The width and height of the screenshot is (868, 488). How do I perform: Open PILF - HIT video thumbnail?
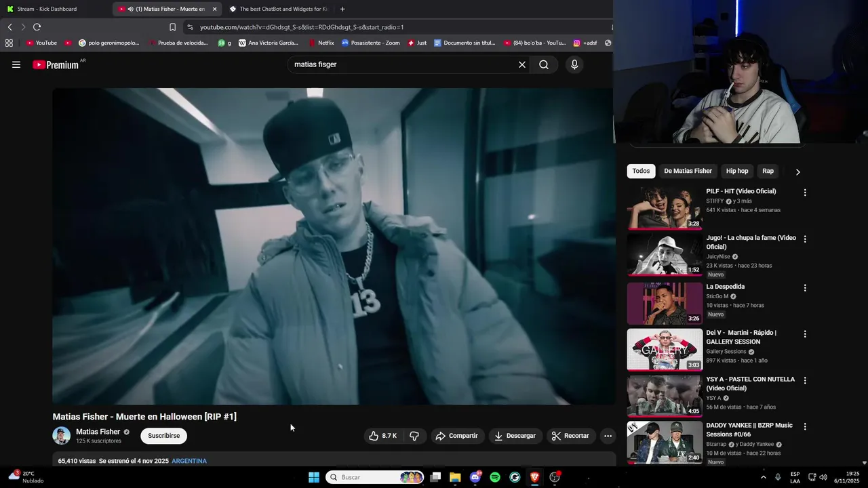[665, 209]
